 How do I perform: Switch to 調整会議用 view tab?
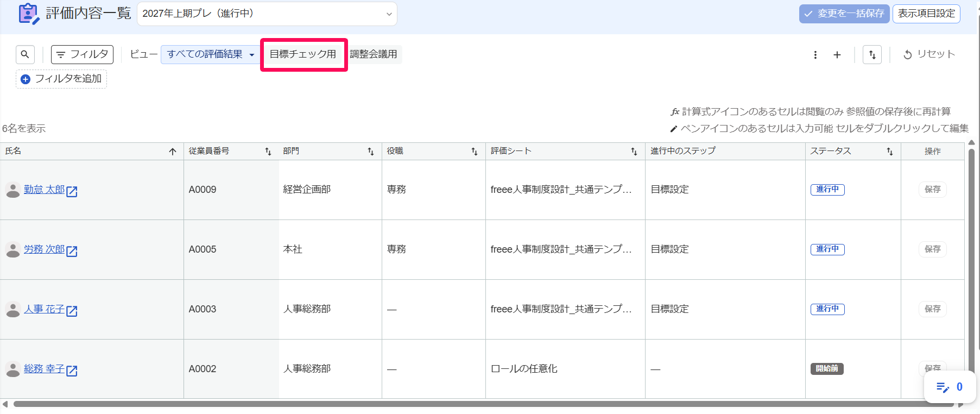click(x=374, y=54)
